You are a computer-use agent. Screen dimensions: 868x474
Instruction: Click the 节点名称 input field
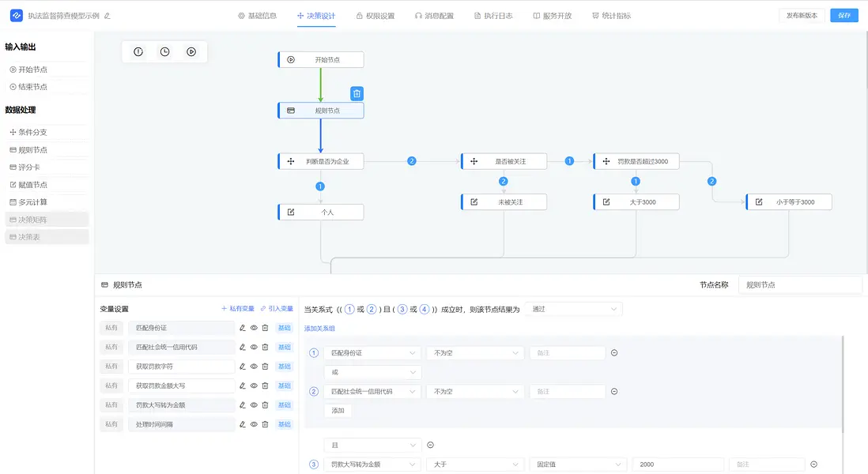pos(800,285)
